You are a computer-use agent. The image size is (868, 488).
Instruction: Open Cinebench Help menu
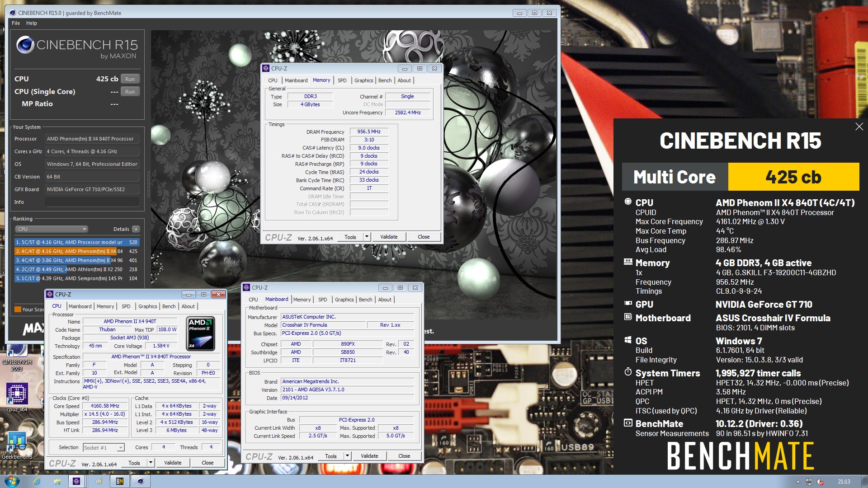(x=31, y=23)
